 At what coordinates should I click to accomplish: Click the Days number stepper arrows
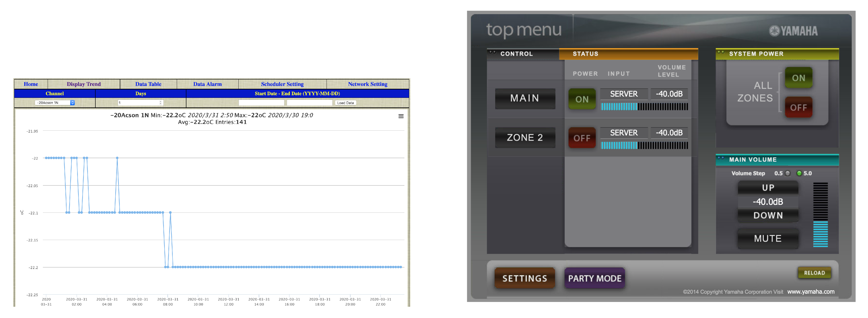pyautogui.click(x=160, y=103)
